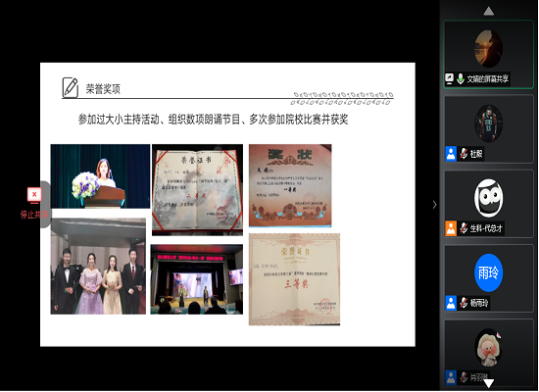The height and width of the screenshot is (392, 539).
Task: Click the speaker-at-podium photo
Action: tap(100, 176)
